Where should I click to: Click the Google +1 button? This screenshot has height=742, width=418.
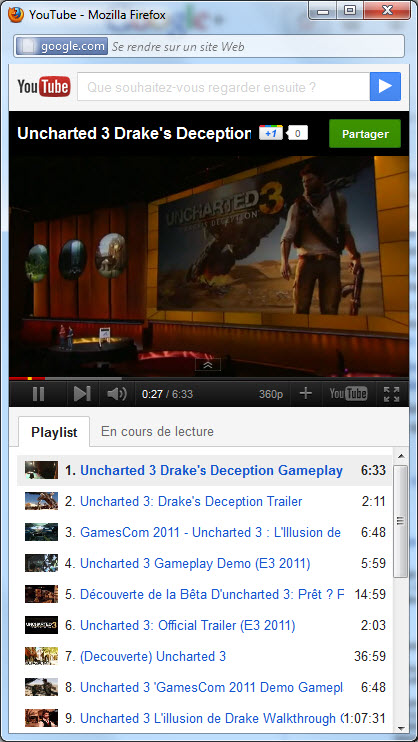point(271,133)
